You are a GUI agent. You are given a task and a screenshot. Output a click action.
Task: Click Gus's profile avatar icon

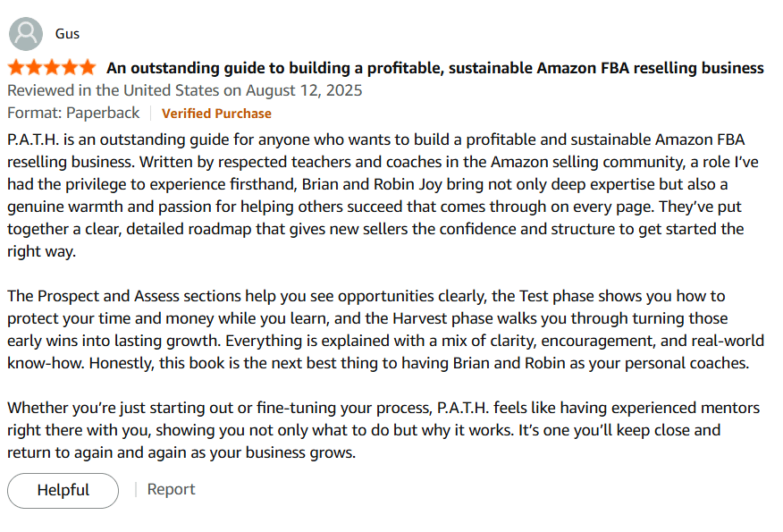(x=26, y=34)
